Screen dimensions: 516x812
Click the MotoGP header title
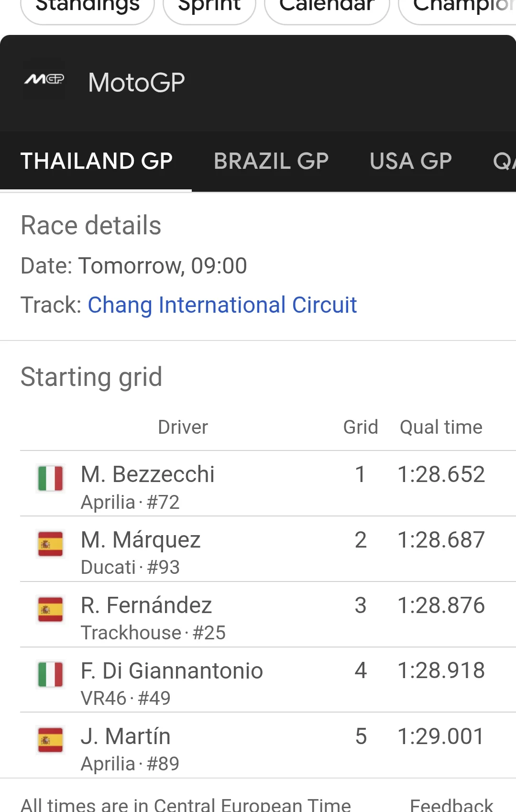pos(136,82)
